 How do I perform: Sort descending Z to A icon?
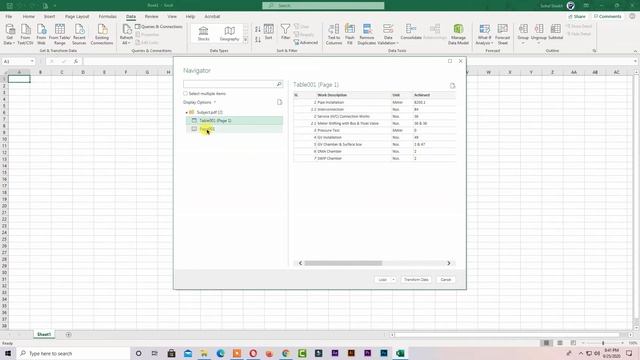[x=258, y=40]
